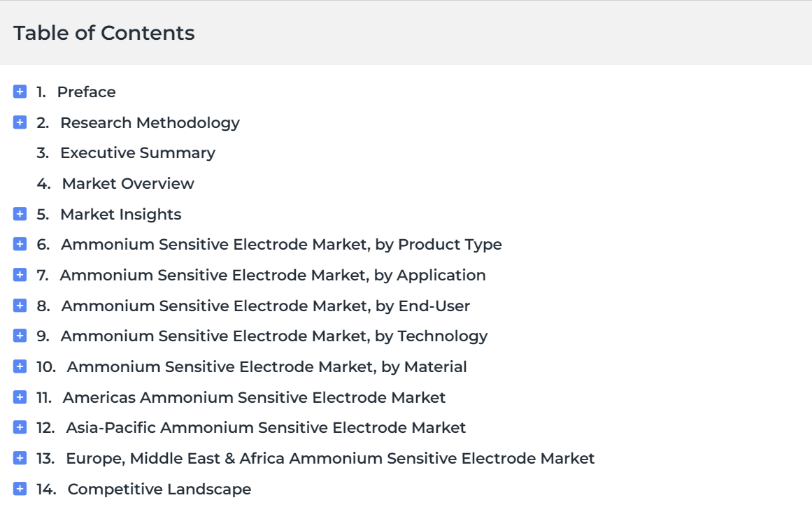This screenshot has width=812, height=507.
Task: Expand the Preface section plus icon
Action: point(20,92)
